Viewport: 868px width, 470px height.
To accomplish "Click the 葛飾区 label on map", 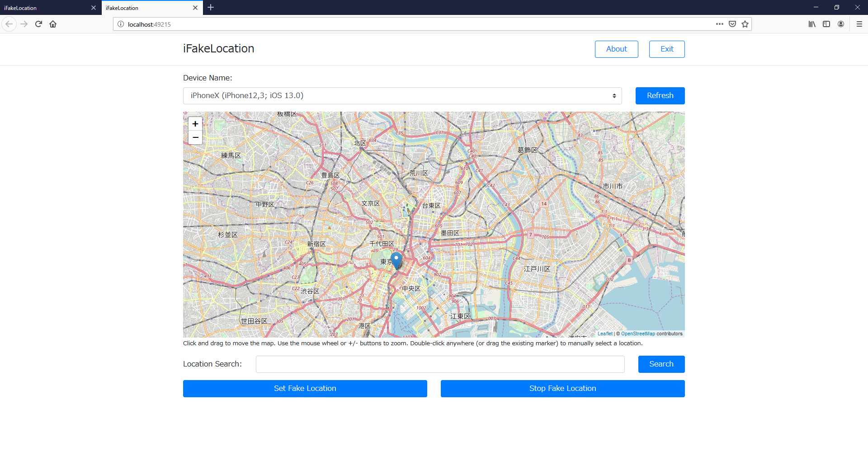I will tap(528, 150).
